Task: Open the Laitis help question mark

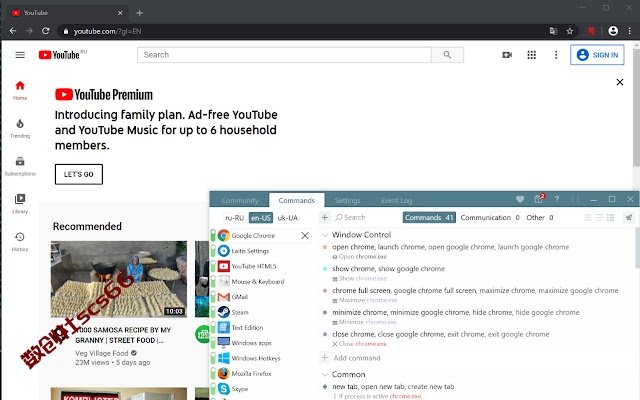Action: [557, 199]
